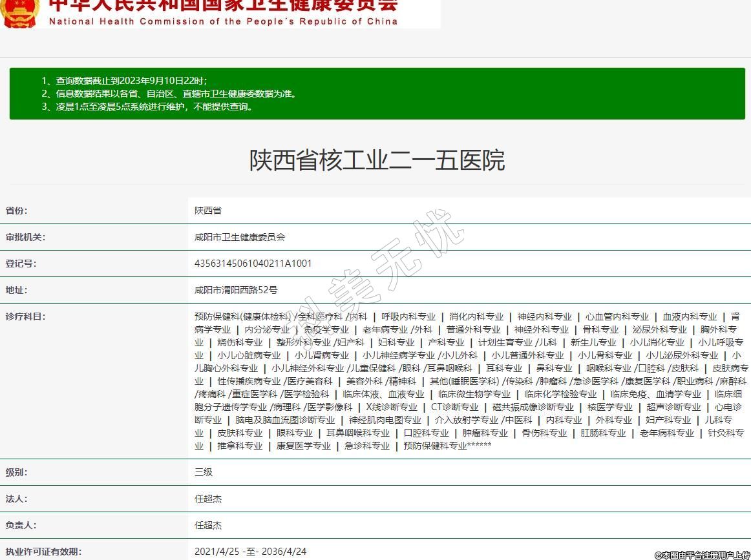Click the system maintenance notice line

coord(147,107)
